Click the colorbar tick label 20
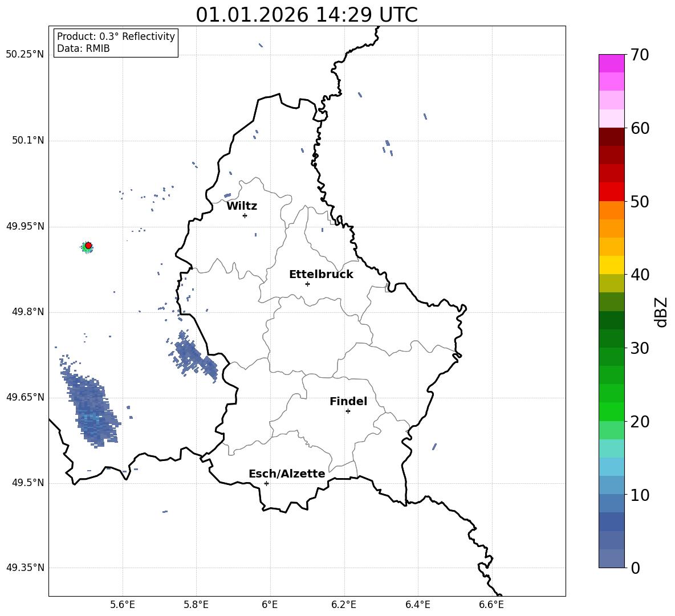This screenshot has height=616, width=675. 640,422
